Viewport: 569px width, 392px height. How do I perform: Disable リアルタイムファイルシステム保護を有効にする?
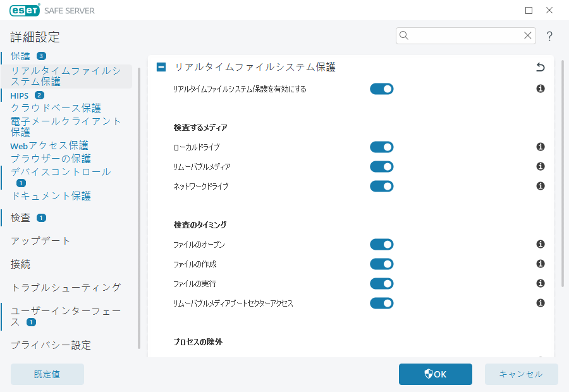pyautogui.click(x=382, y=89)
